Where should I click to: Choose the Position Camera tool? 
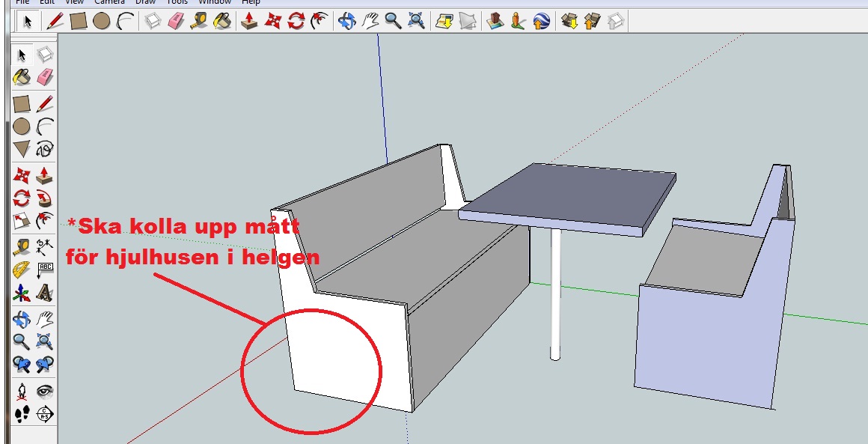pyautogui.click(x=21, y=390)
